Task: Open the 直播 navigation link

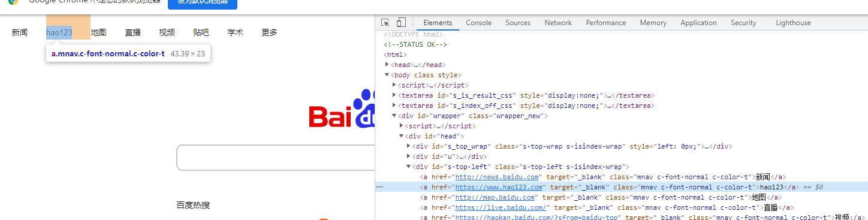Action: (133, 32)
